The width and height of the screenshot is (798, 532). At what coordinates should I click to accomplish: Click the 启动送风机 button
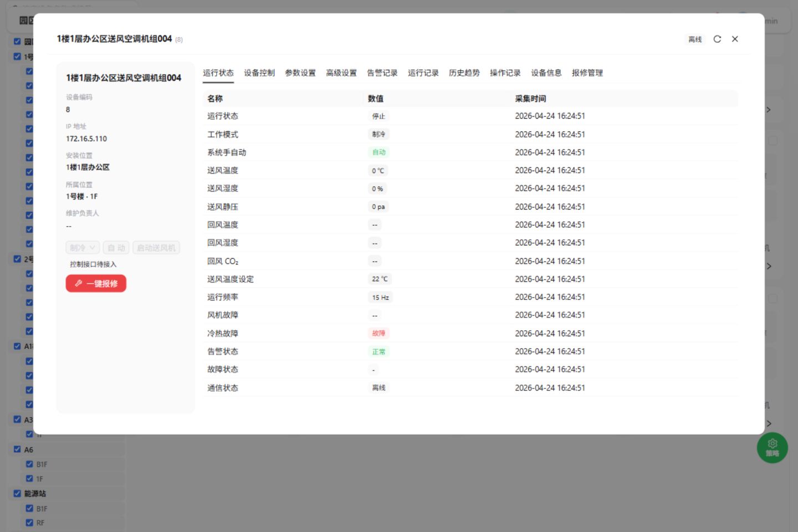156,248
